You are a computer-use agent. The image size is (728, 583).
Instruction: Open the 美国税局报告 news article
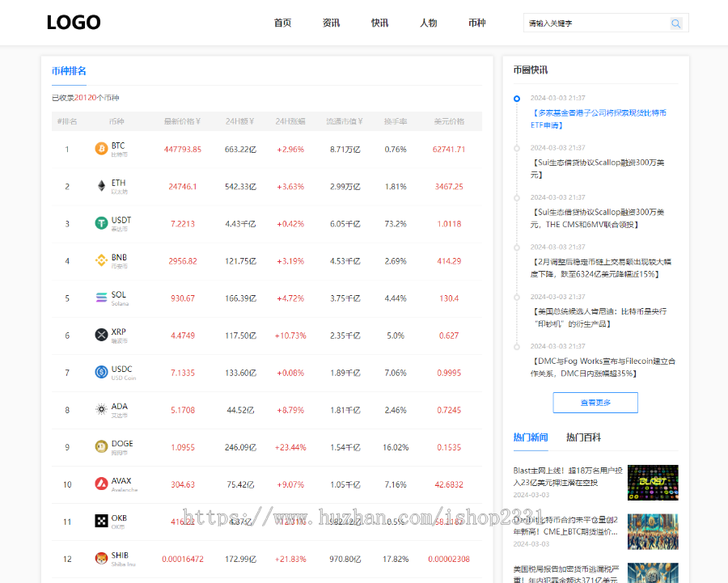coord(566,574)
